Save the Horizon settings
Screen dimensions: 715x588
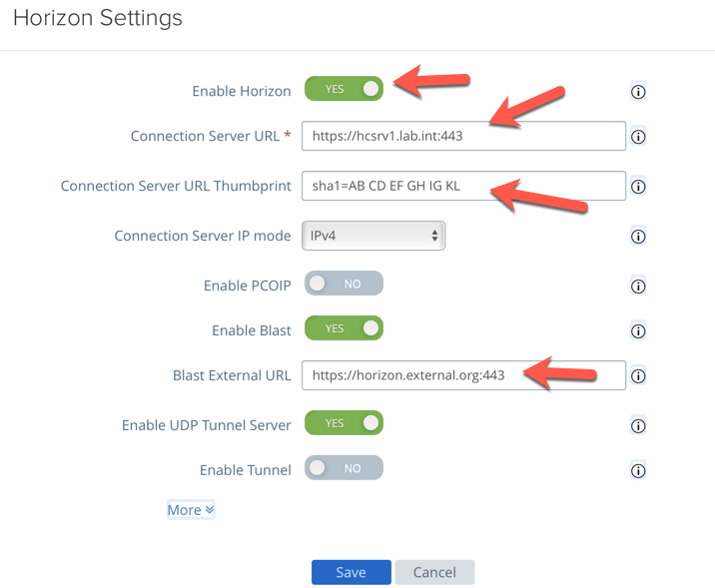tap(351, 572)
